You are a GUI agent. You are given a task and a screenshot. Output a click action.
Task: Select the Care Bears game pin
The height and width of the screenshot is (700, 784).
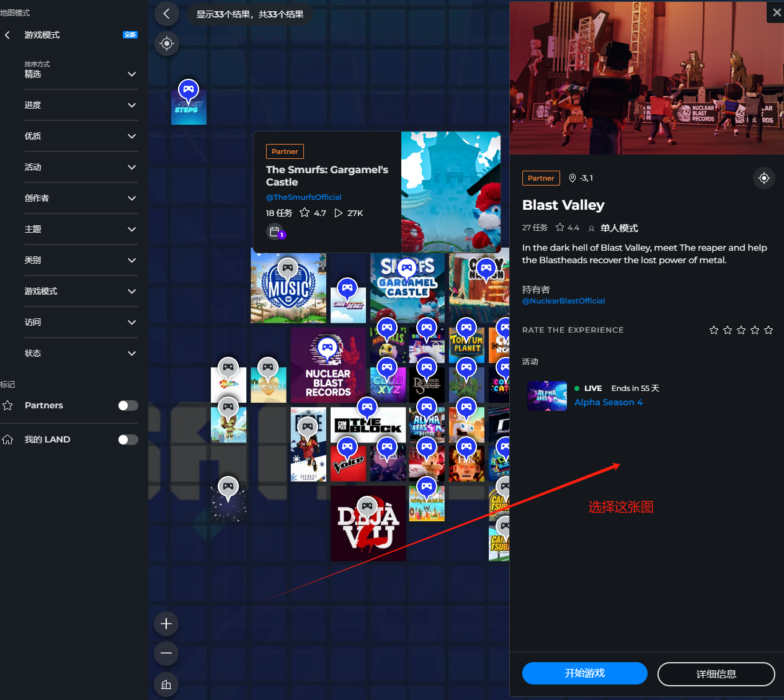point(347,289)
